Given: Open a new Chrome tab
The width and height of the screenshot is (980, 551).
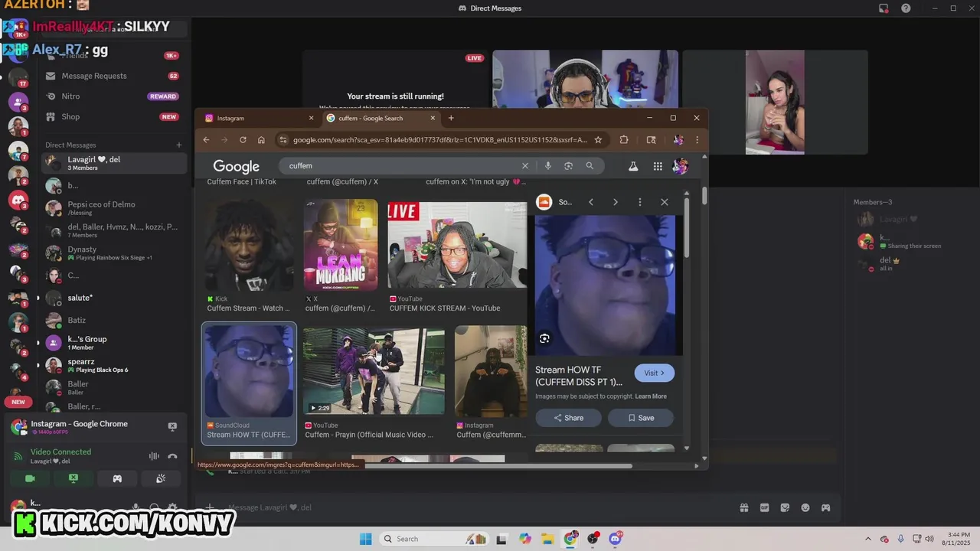Looking at the screenshot, I should pos(451,118).
